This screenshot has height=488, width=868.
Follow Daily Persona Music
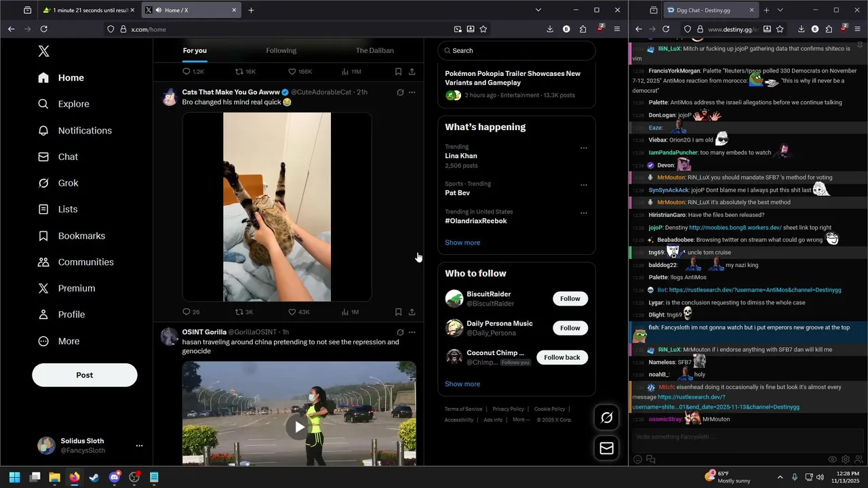tap(570, 328)
